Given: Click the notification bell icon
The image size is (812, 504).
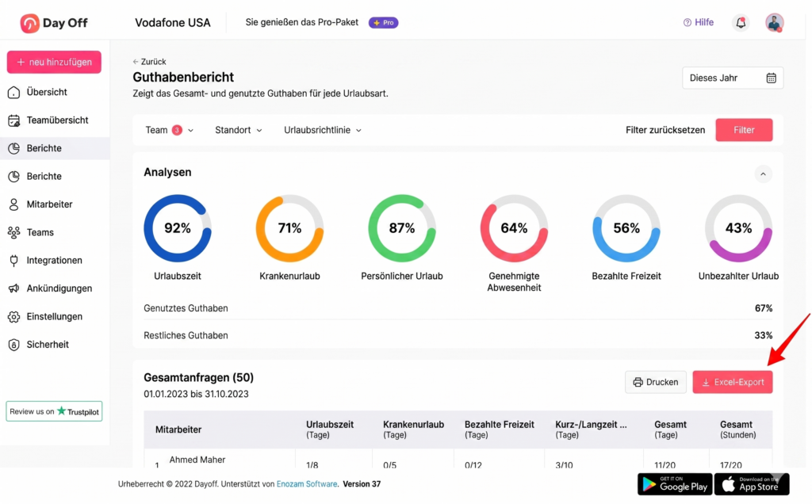Looking at the screenshot, I should (741, 23).
